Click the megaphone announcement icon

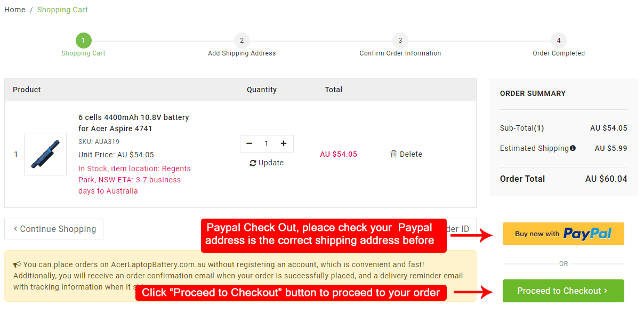pyautogui.click(x=17, y=264)
